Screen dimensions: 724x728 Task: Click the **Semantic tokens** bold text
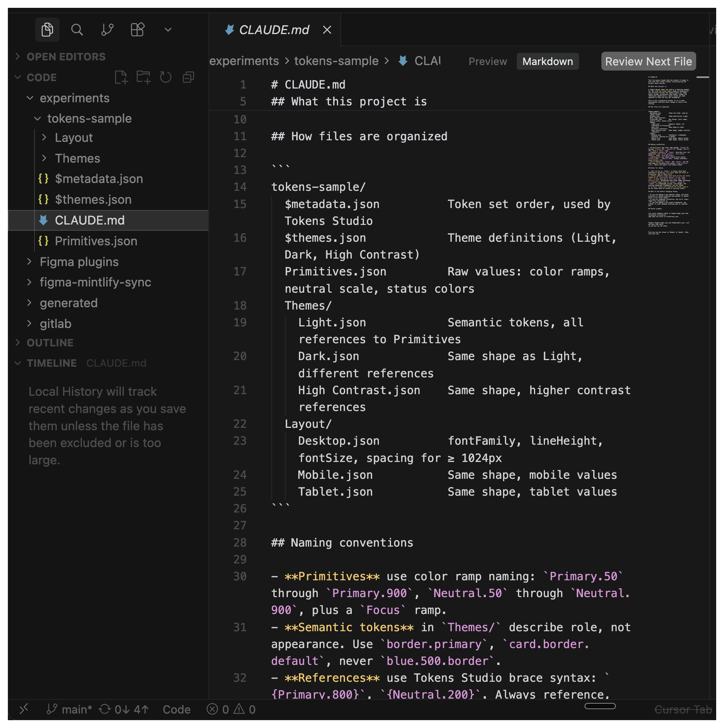[x=349, y=627]
